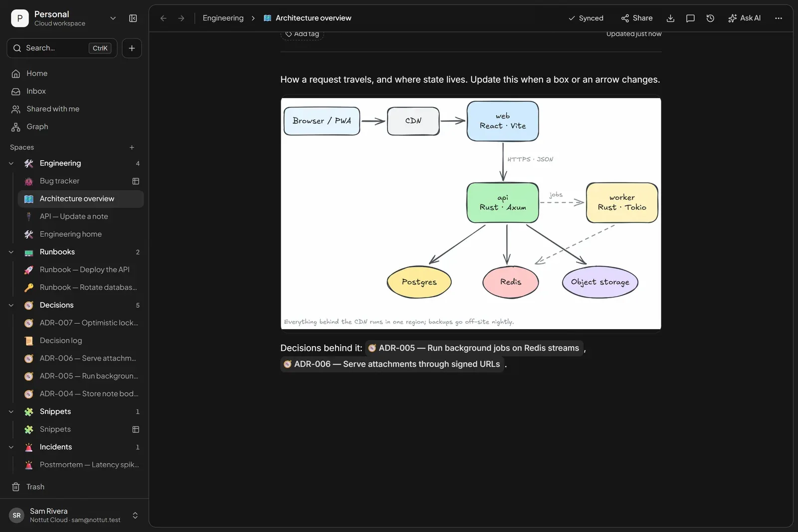The width and height of the screenshot is (798, 532).
Task: Click the architecture diagram image
Action: [x=471, y=213]
